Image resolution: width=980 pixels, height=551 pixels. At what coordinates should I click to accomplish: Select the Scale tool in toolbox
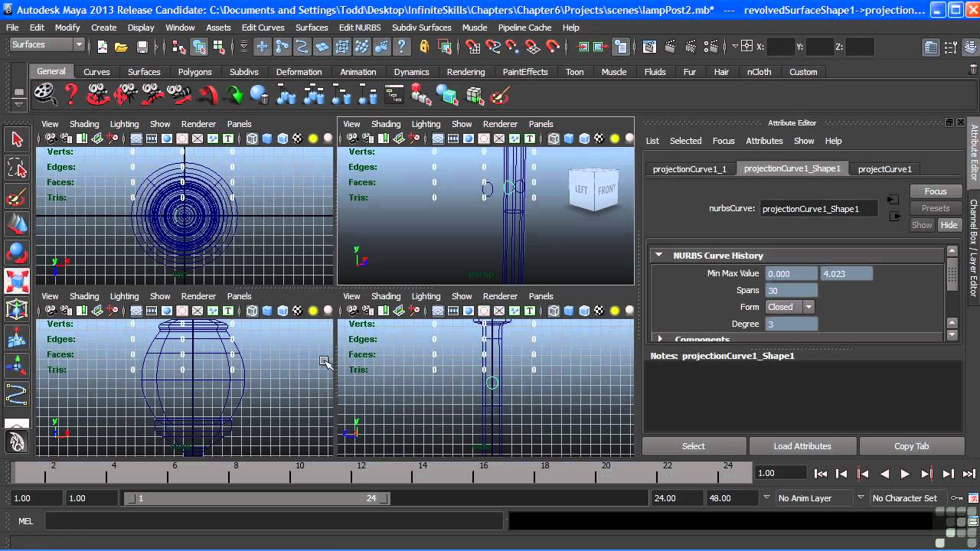pos(17,281)
